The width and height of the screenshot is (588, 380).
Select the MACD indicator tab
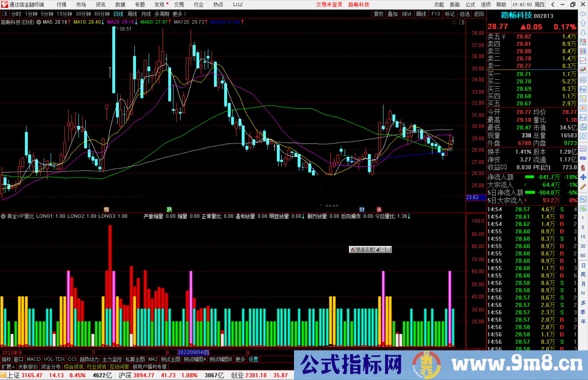(34, 360)
